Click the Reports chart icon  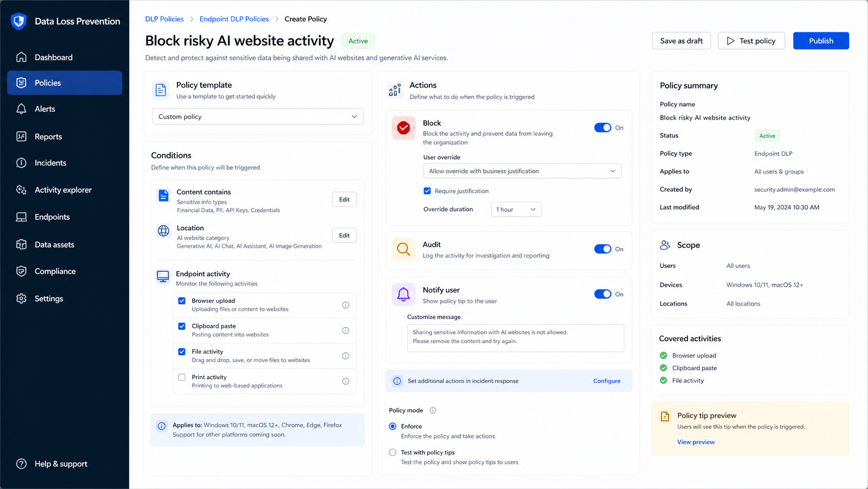(21, 137)
